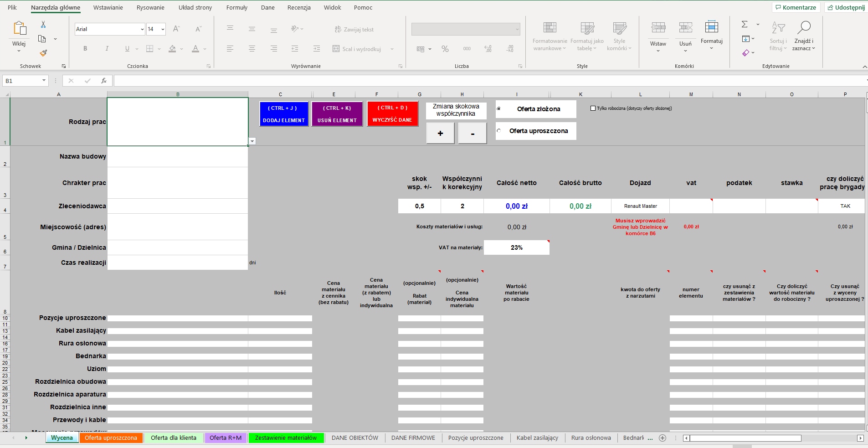868x448 pixels.
Task: Click the Wklej paste icon
Action: point(19,28)
